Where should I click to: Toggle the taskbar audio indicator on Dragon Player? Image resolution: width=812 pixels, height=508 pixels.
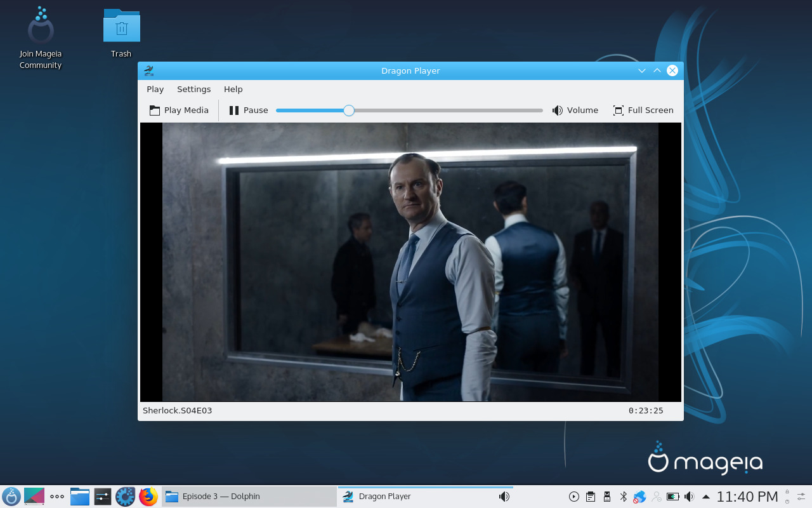tap(504, 497)
